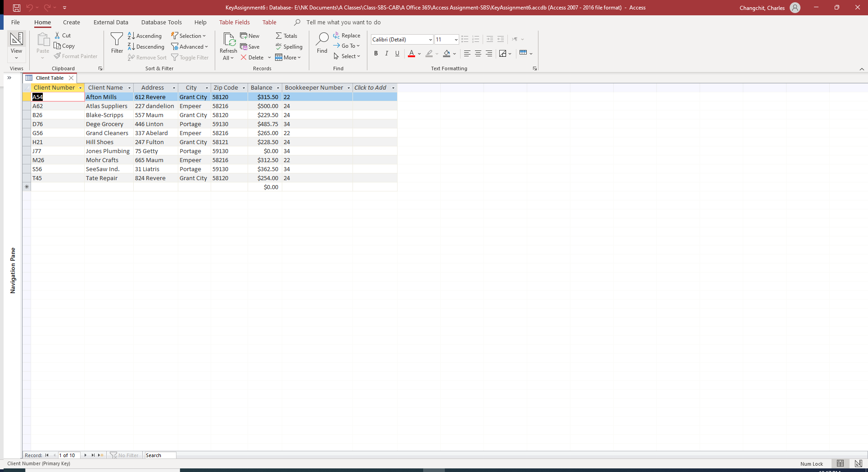Enable Toggle Filter on the table
Viewport: 868px width, 472px height.
click(x=190, y=57)
